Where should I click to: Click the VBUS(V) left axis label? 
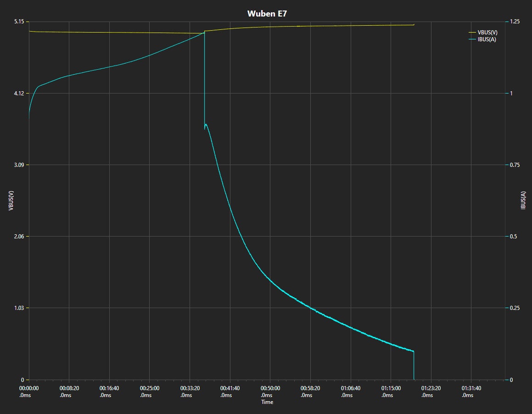[11, 200]
